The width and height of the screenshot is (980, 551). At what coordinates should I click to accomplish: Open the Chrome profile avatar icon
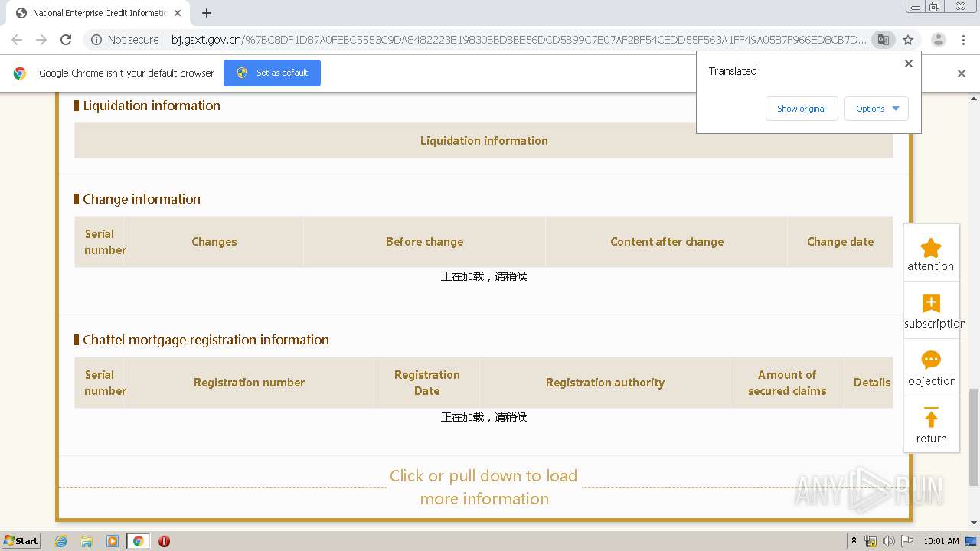pyautogui.click(x=938, y=40)
